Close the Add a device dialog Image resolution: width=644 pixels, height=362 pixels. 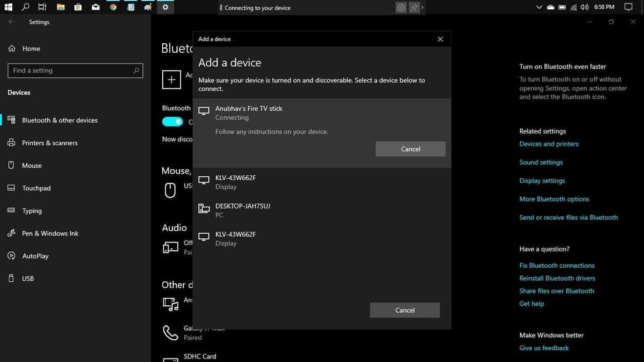(x=440, y=39)
